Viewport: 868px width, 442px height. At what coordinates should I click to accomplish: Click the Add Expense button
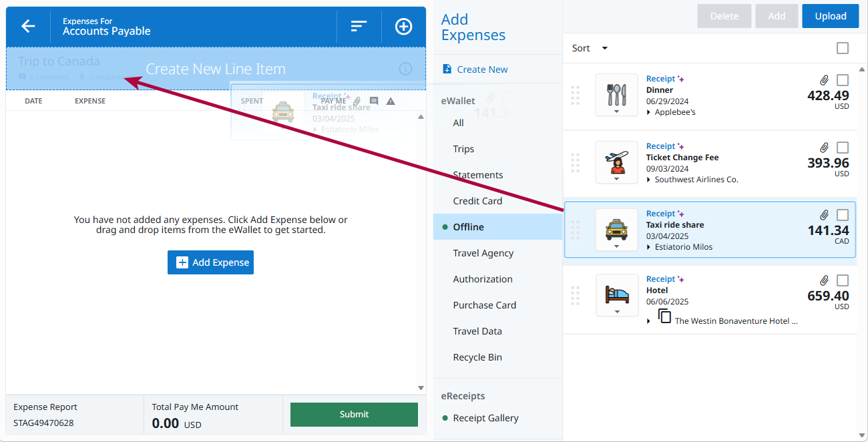tap(210, 262)
